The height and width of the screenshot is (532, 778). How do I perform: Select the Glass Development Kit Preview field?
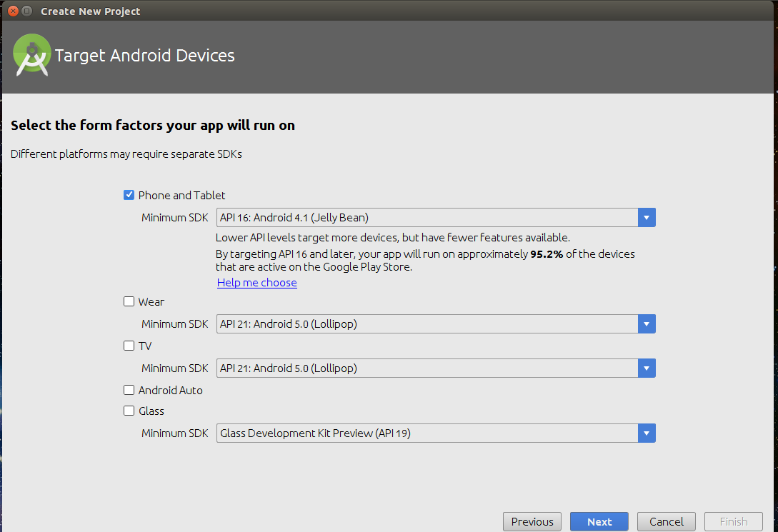(427, 433)
